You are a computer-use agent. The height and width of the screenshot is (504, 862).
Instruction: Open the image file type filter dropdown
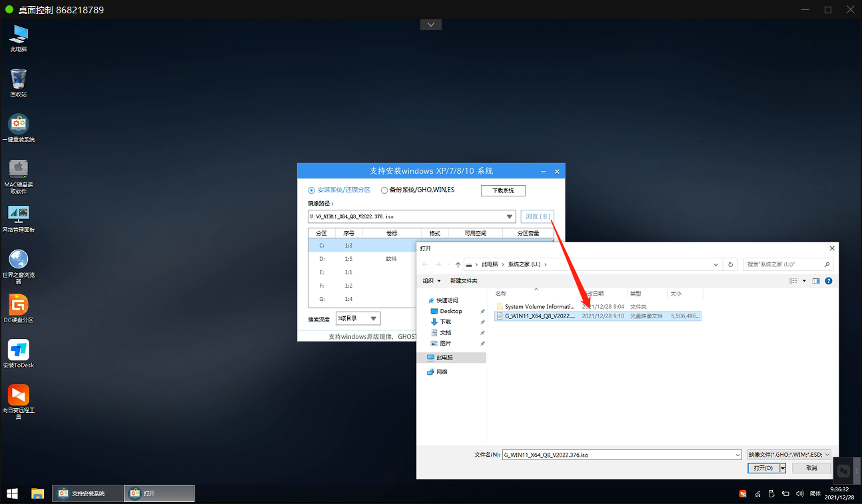788,454
